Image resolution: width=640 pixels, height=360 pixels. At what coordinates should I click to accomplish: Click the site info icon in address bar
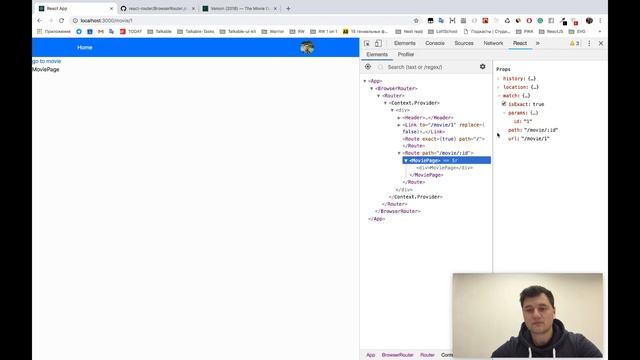coord(75,20)
